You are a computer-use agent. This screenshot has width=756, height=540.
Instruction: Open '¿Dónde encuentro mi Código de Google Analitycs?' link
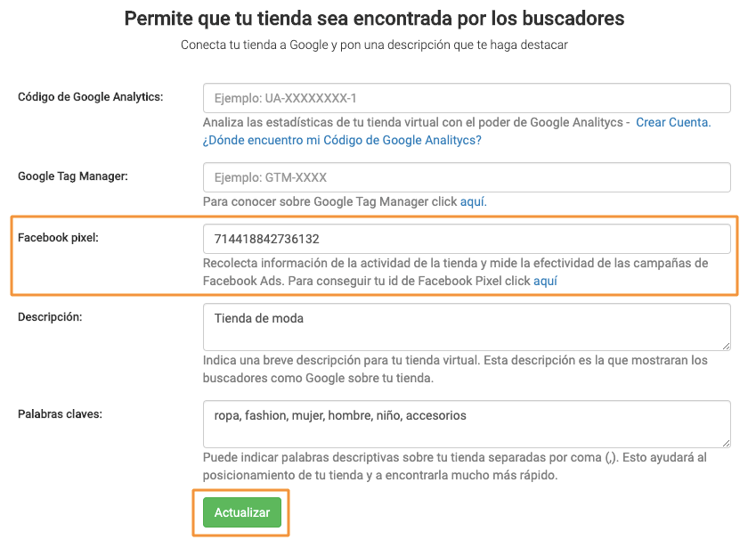[342, 141]
